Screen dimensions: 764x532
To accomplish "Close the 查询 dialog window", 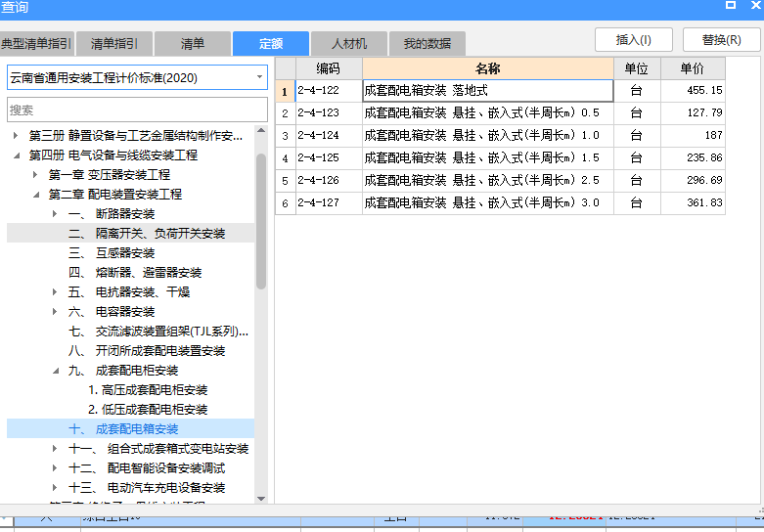I will click(756, 4).
